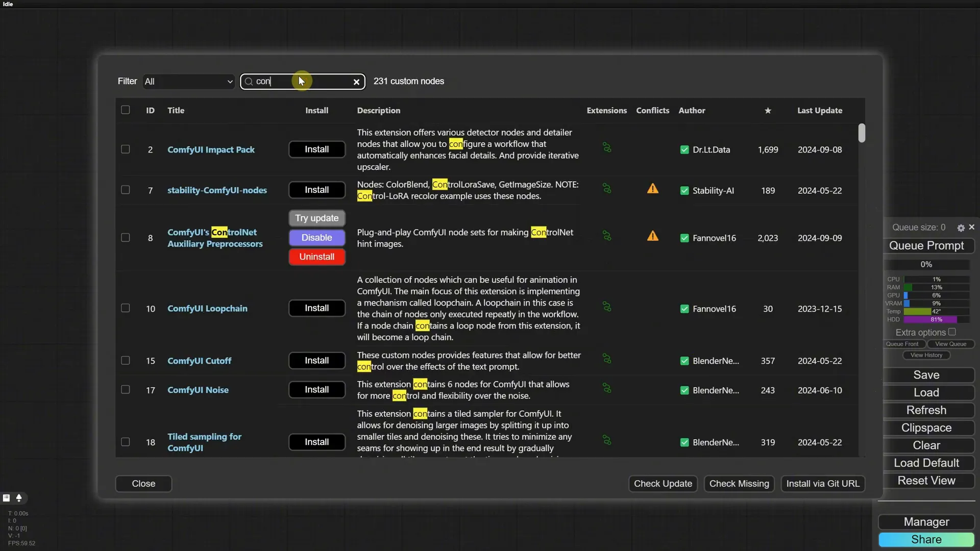Screen dimensions: 980x551
Task: Toggle the select-all checkbox in the table header
Action: [126, 110]
